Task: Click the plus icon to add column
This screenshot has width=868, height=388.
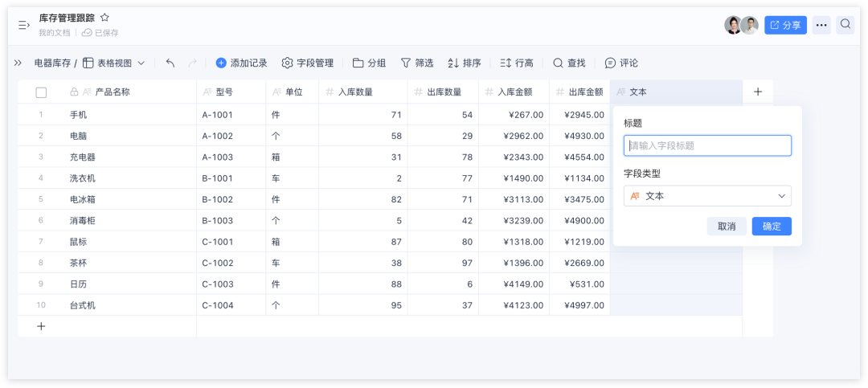Action: coord(757,92)
